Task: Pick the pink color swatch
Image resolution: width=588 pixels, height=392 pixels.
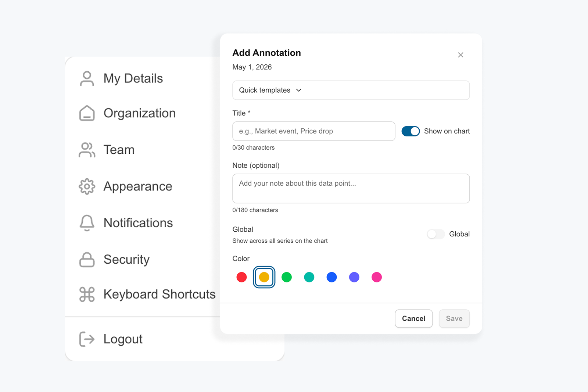Action: [x=377, y=277]
